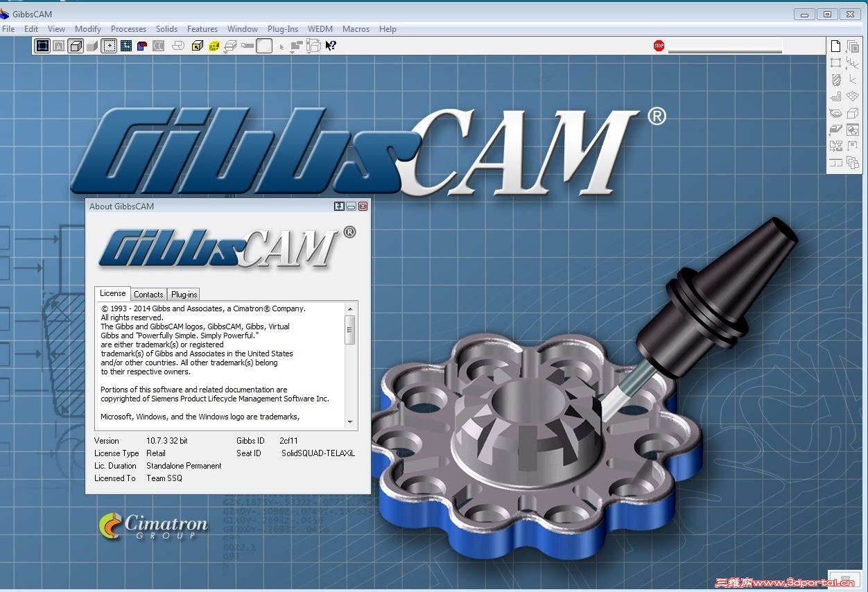868x592 pixels.
Task: Toggle the blue grid display icon
Action: pyautogui.click(x=126, y=46)
